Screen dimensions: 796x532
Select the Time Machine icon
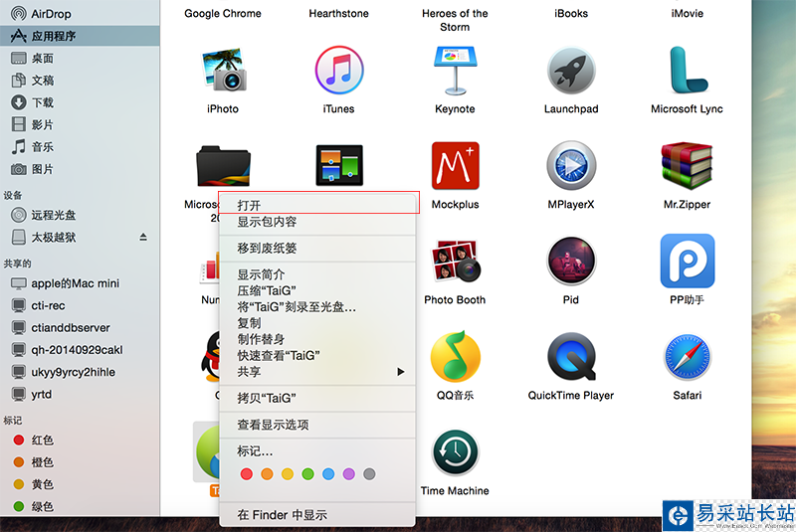[x=455, y=451]
